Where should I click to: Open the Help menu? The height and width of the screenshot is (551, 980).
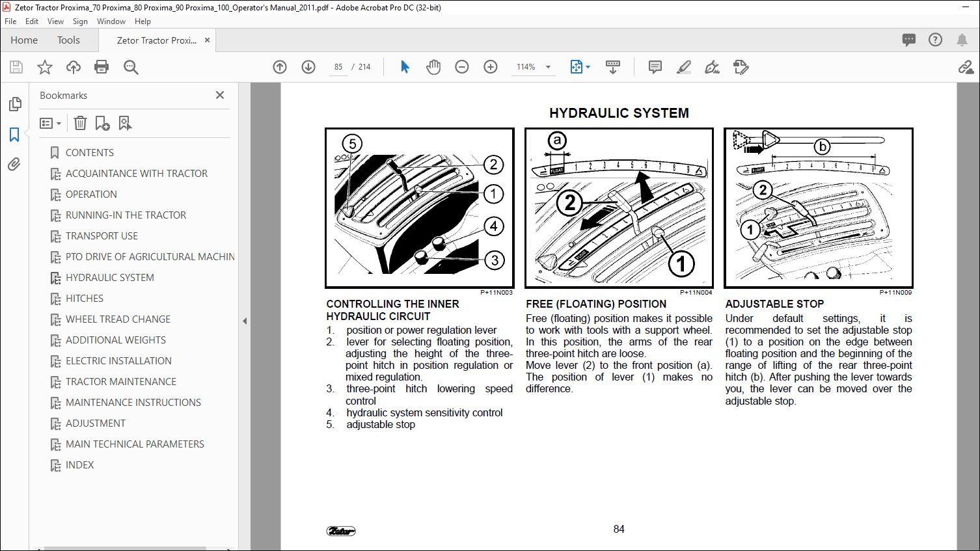coord(143,21)
